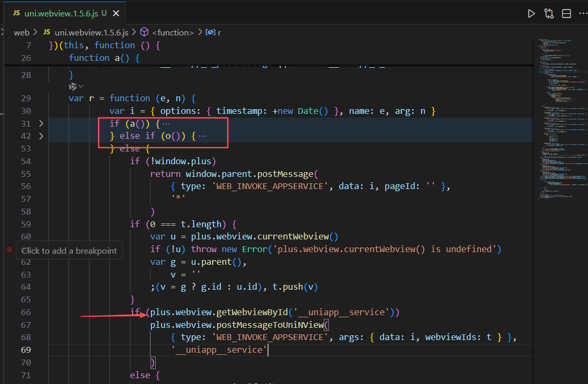
Task: Click the AI code lens icon above line 29
Action: pyautogui.click(x=73, y=86)
